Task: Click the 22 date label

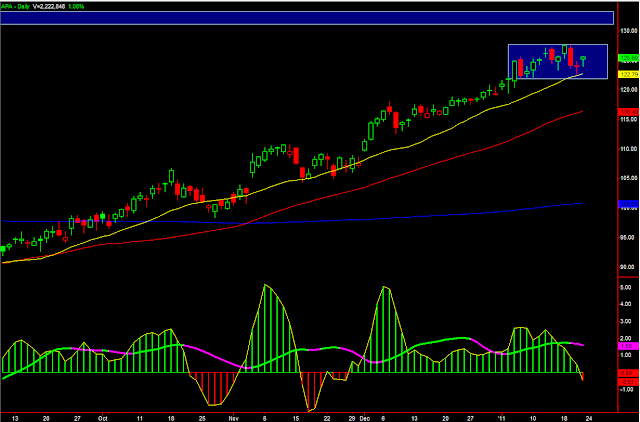Action: [327, 418]
